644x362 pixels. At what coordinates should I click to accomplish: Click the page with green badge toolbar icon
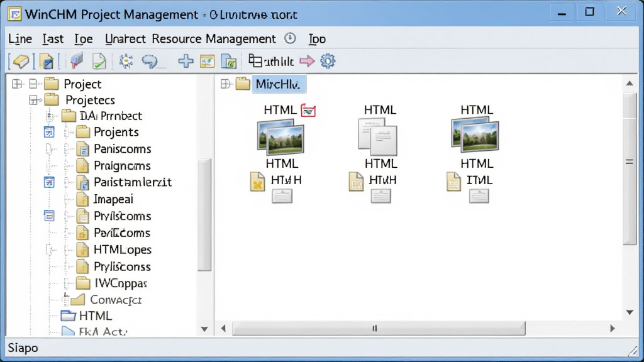tap(229, 62)
